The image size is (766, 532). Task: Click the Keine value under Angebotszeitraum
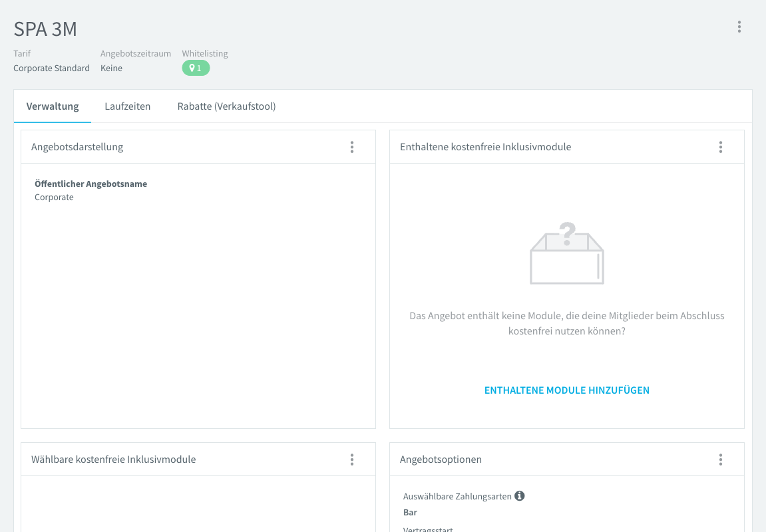(x=111, y=68)
